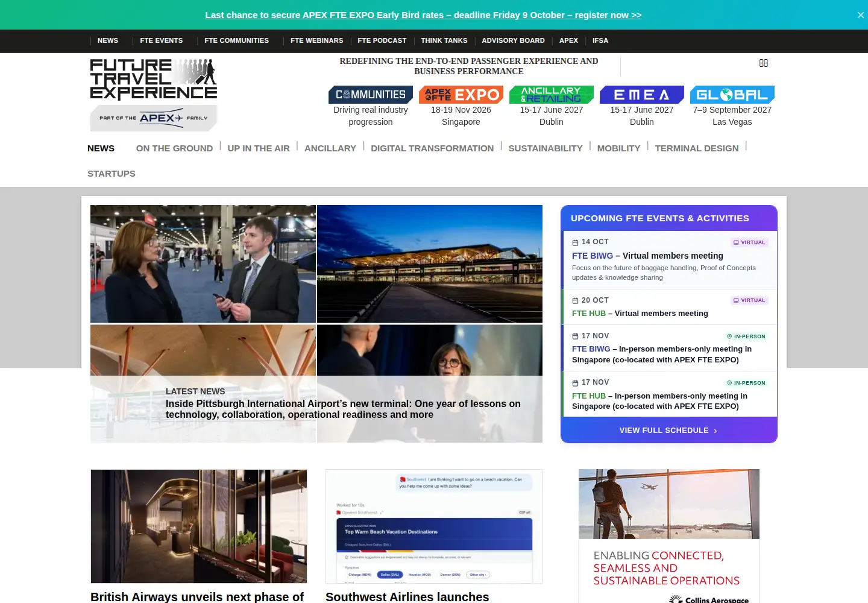Open Think Tanks page

coord(444,40)
